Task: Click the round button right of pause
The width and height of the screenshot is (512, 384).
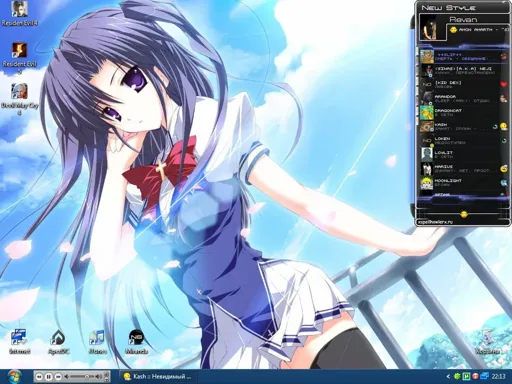Action: (x=58, y=377)
